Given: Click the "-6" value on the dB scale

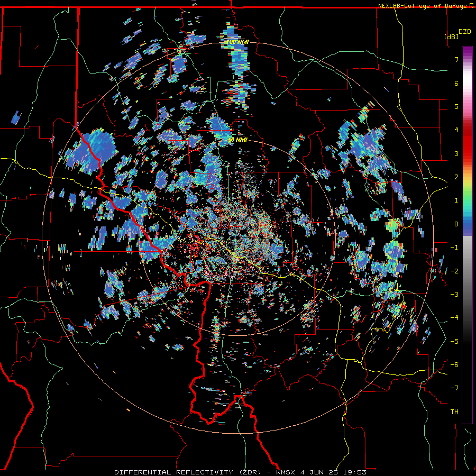Looking at the screenshot, I should tap(454, 365).
